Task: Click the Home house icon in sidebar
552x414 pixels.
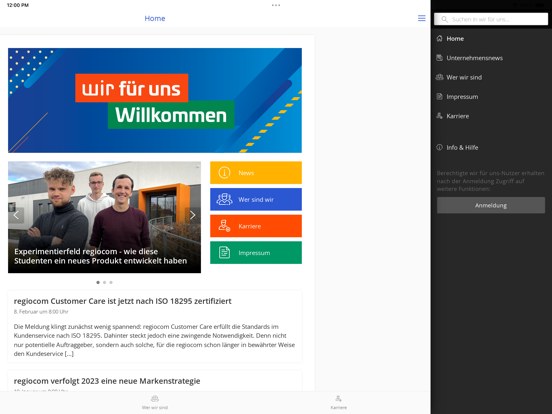Action: tap(439, 38)
